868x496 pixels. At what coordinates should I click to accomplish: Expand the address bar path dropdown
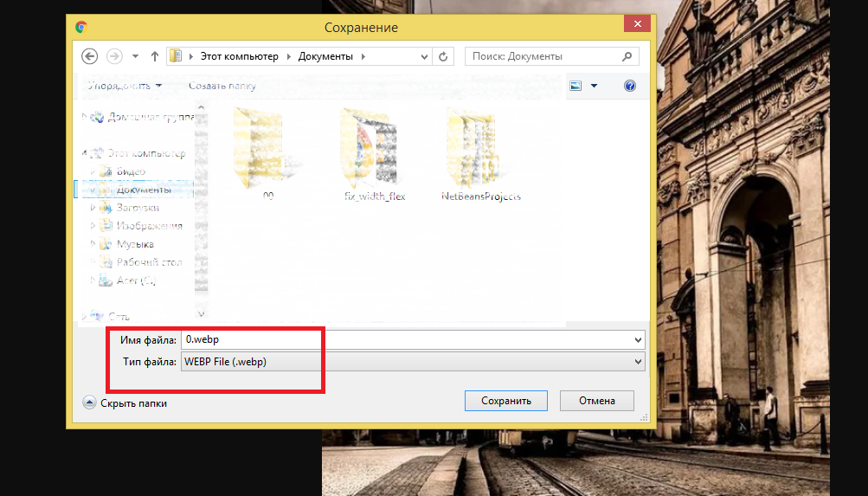[x=424, y=56]
